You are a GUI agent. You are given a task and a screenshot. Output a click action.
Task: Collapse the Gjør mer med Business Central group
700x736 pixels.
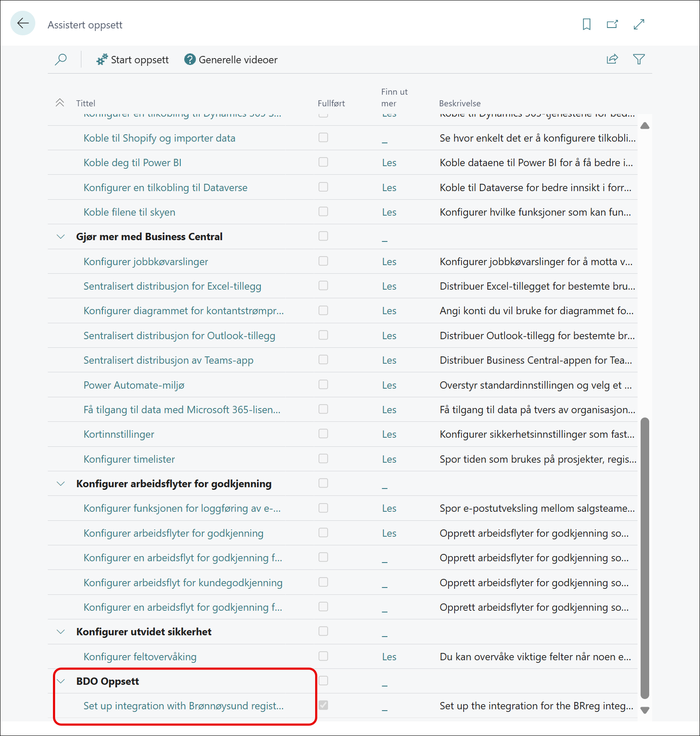click(x=61, y=237)
